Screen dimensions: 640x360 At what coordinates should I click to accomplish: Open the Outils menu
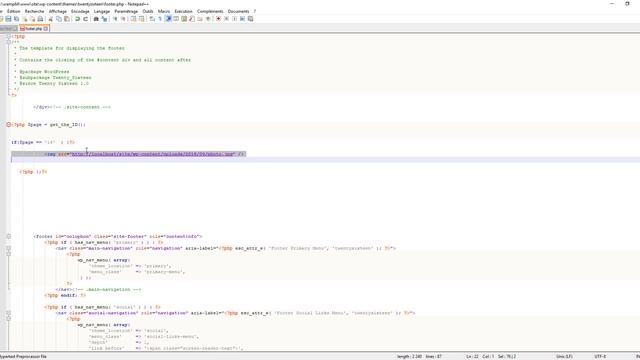[148, 11]
